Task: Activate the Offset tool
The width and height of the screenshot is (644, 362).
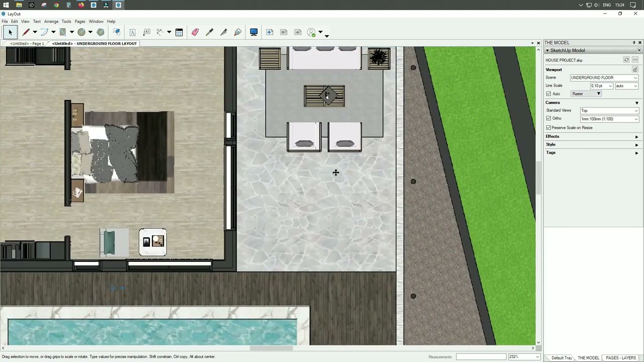Action: click(x=116, y=32)
